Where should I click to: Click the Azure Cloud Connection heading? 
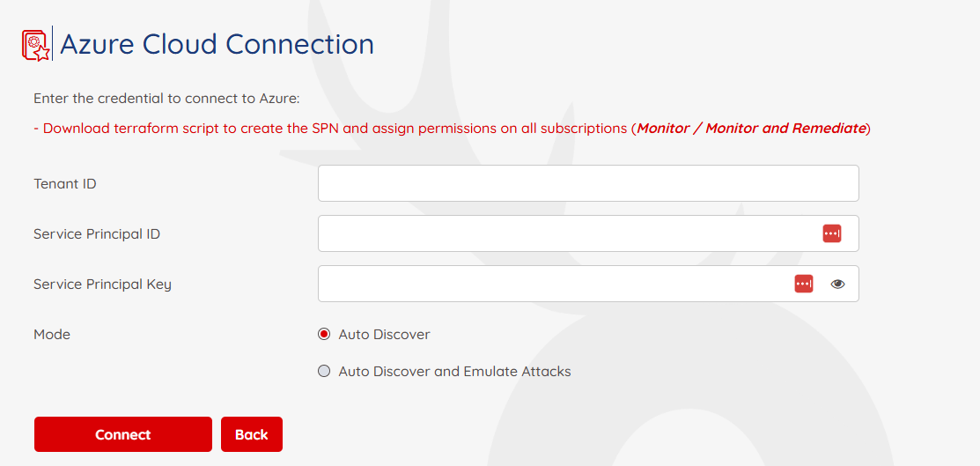217,44
